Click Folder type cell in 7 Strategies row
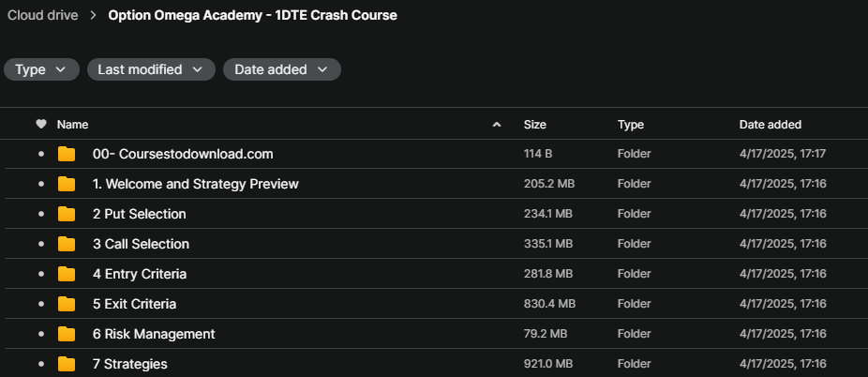868x377 pixels. (634, 364)
